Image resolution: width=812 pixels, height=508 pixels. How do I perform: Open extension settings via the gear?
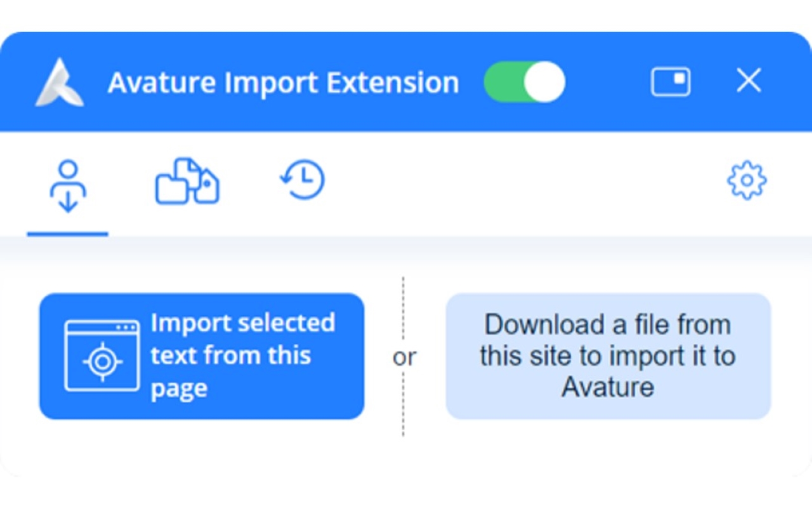point(747,181)
